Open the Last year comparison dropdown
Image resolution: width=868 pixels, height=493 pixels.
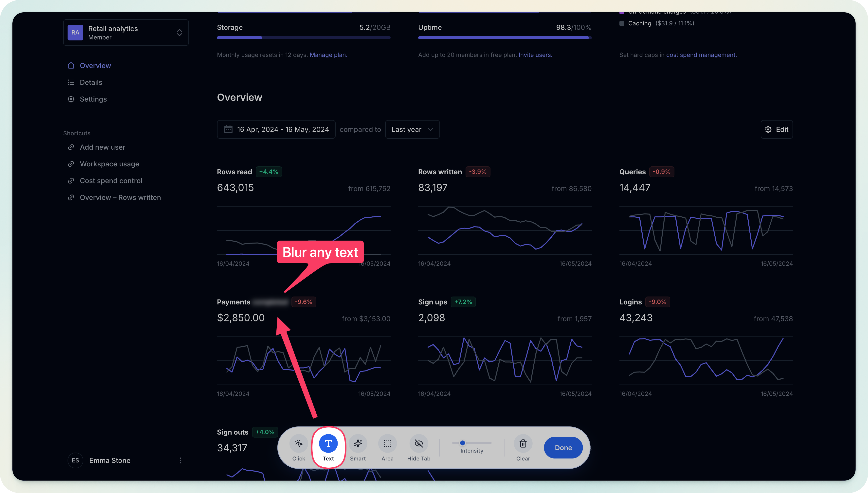412,129
